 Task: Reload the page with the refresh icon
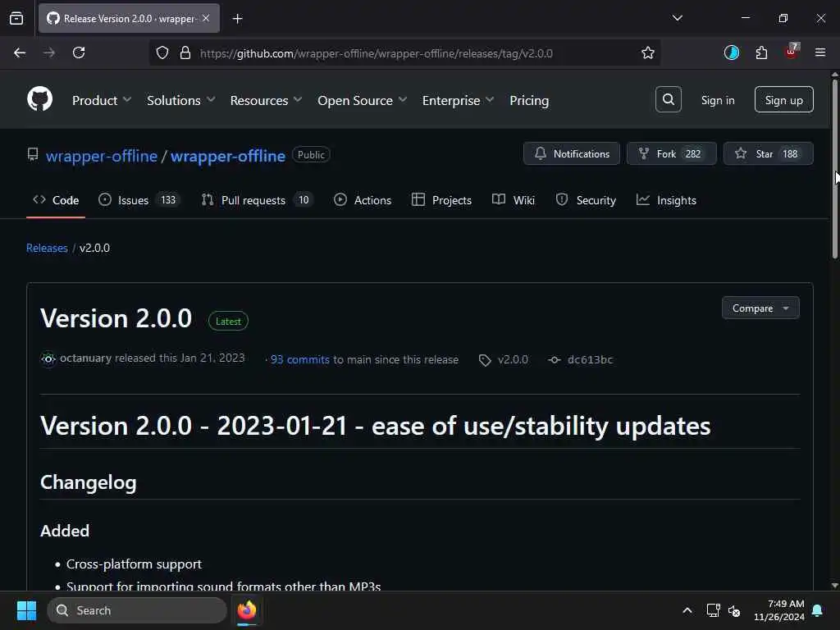click(79, 52)
